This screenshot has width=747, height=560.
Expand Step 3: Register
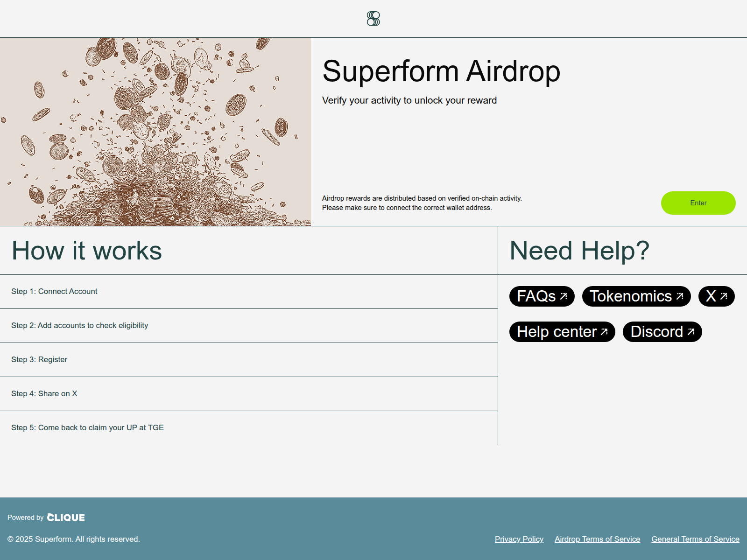click(249, 359)
